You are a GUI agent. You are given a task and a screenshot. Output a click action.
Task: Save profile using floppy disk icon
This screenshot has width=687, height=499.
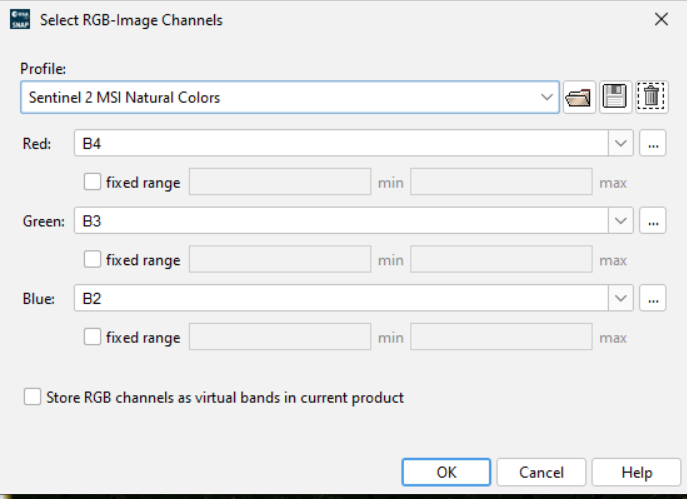(615, 97)
